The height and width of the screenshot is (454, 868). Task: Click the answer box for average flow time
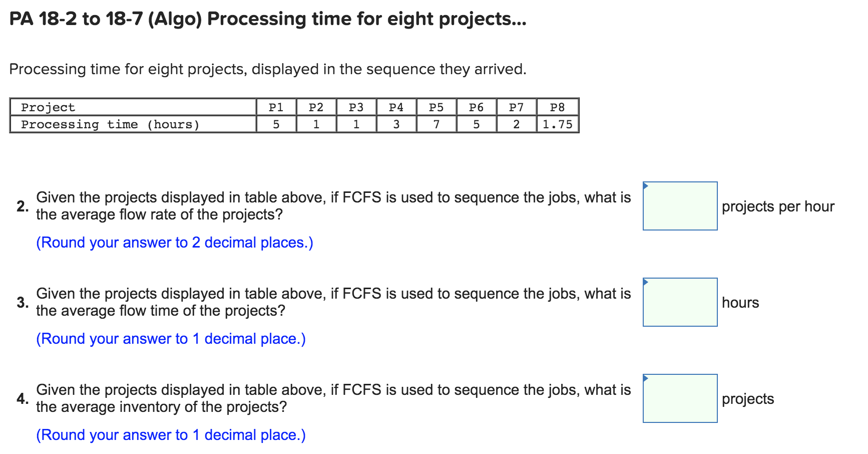[680, 302]
